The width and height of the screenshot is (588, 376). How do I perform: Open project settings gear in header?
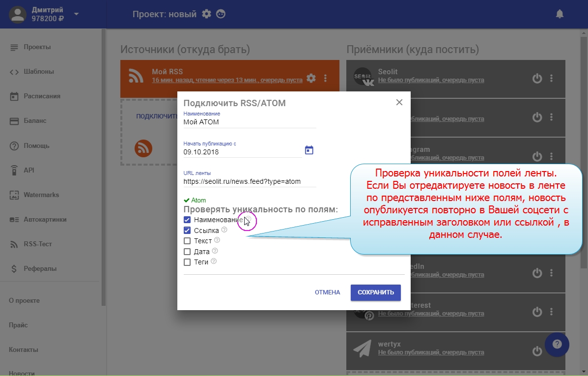207,14
